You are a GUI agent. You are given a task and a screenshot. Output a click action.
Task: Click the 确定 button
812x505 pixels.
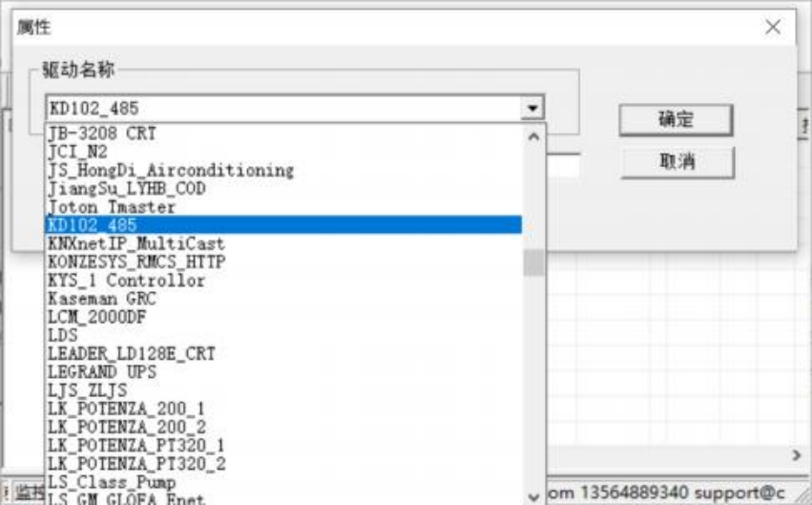click(x=676, y=119)
